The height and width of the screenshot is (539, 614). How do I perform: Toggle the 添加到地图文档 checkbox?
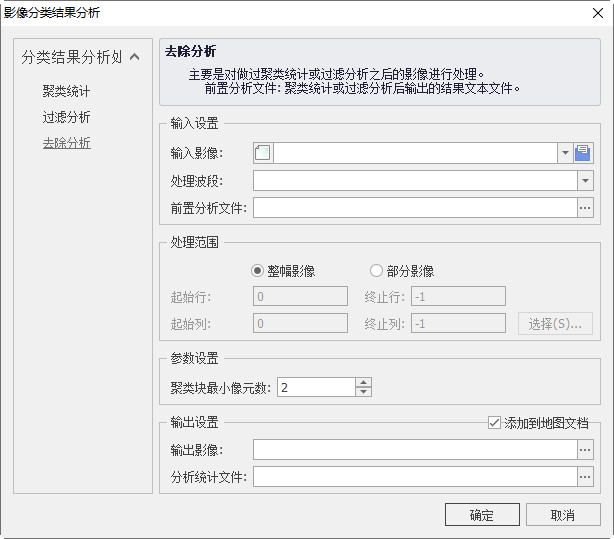[493, 423]
